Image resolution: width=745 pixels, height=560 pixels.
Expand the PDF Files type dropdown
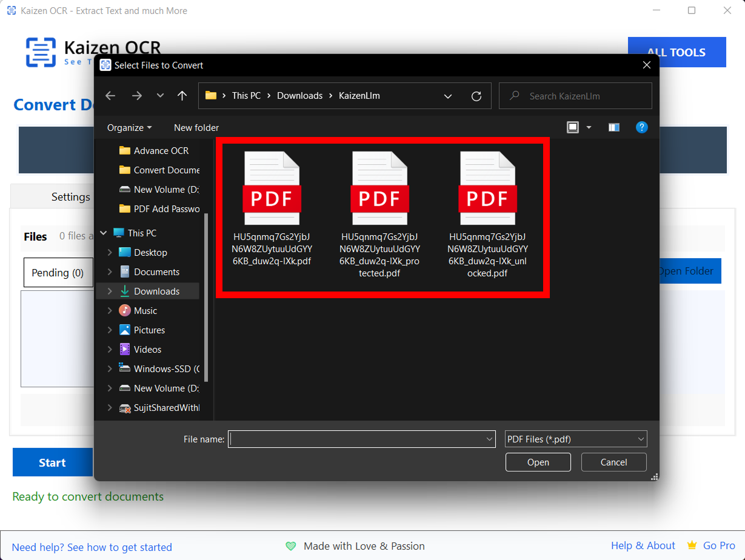[x=575, y=439]
